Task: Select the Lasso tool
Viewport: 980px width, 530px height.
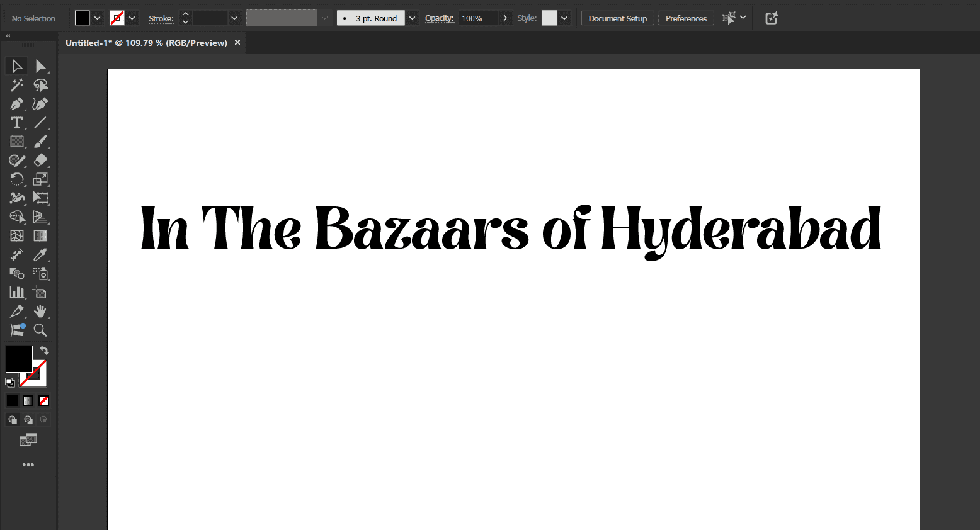Action: pos(41,85)
